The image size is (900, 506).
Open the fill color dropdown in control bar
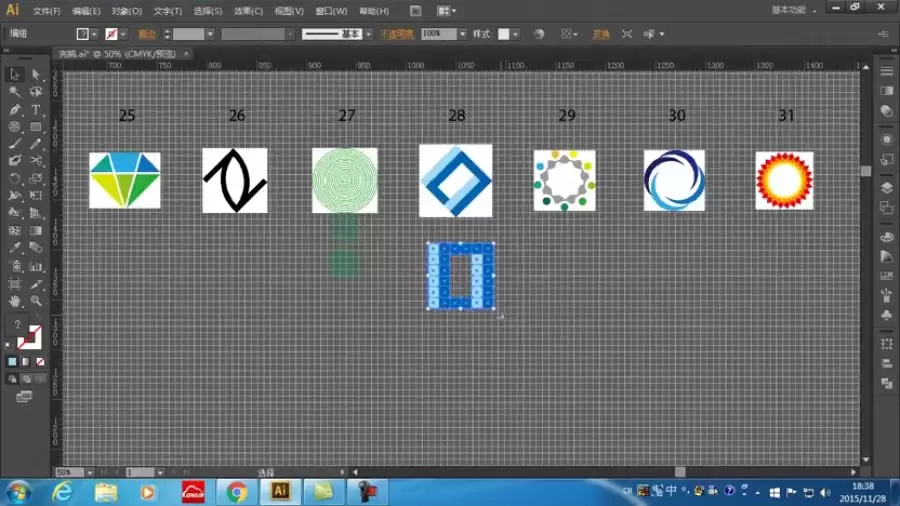tap(94, 34)
